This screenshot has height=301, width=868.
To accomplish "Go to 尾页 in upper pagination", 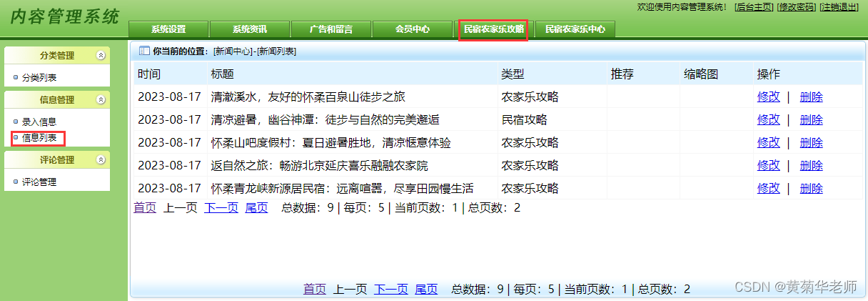I will (257, 208).
